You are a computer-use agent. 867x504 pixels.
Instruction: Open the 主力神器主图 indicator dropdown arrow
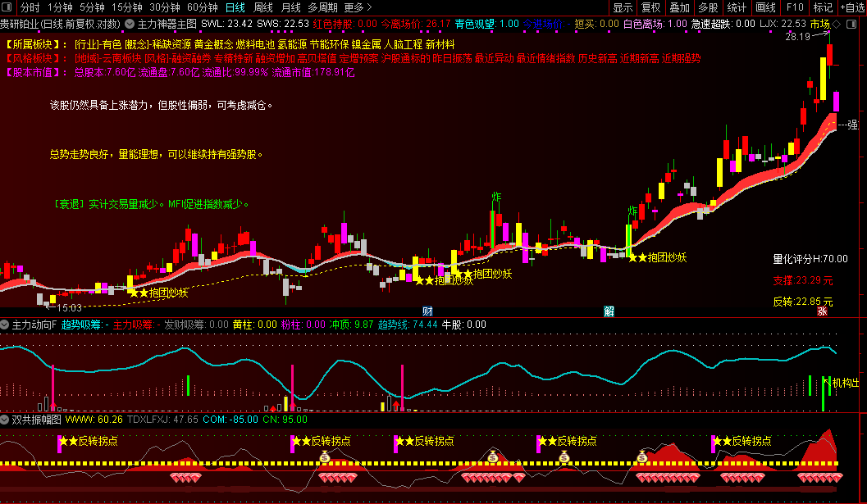click(130, 25)
